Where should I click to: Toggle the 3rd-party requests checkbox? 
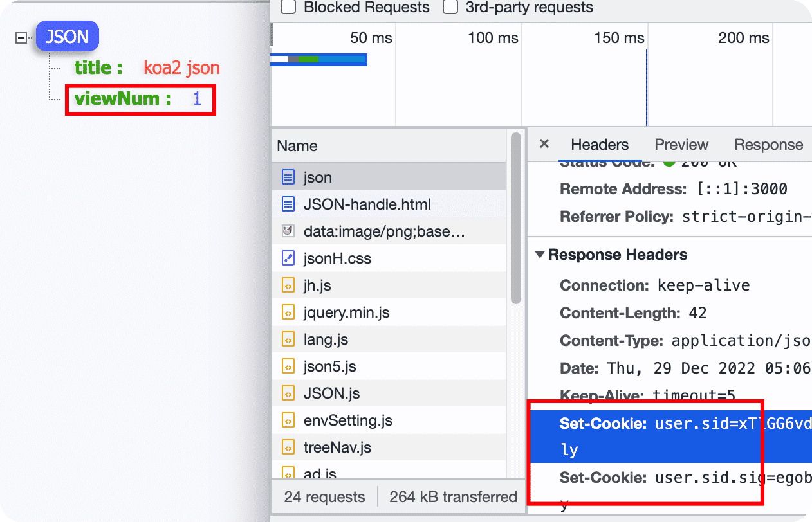click(x=451, y=8)
